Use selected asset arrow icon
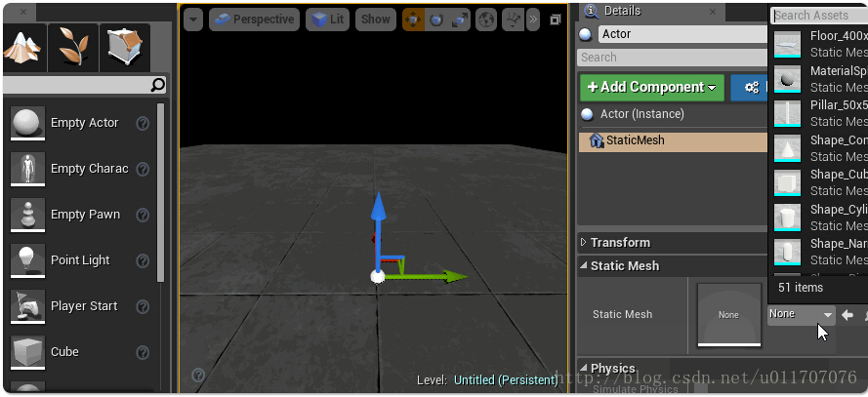The width and height of the screenshot is (868, 397). coord(847,315)
